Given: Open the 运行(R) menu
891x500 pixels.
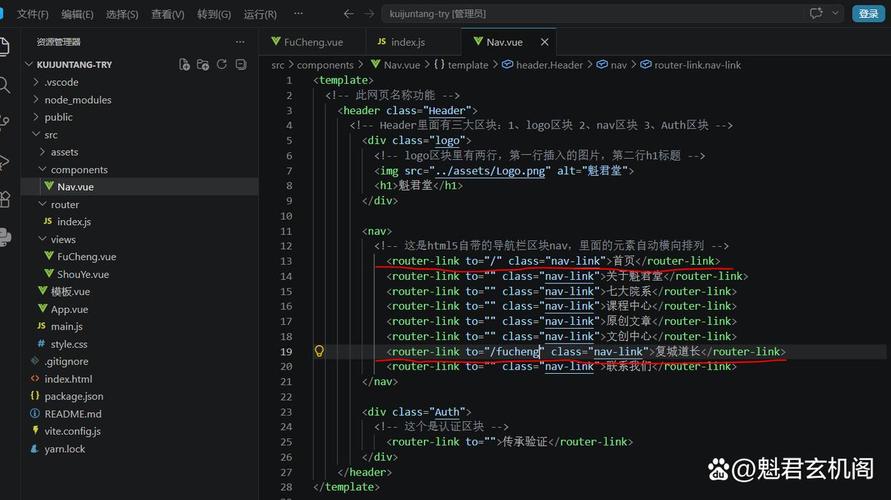Looking at the screenshot, I should pos(260,14).
